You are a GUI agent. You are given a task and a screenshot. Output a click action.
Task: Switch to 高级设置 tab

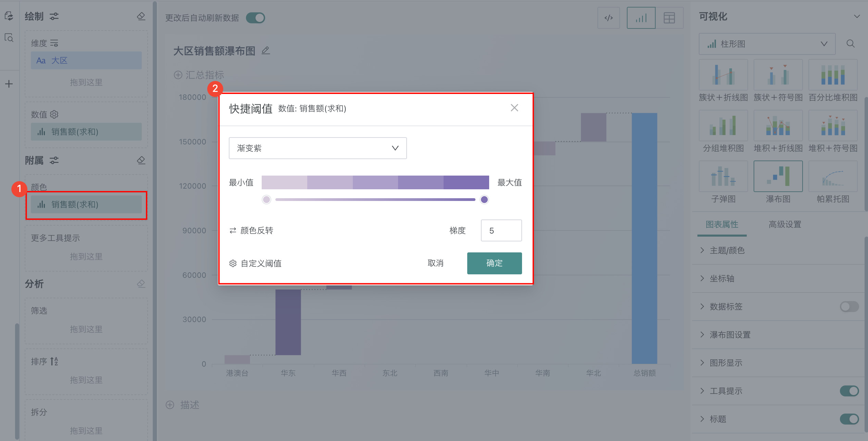point(785,224)
